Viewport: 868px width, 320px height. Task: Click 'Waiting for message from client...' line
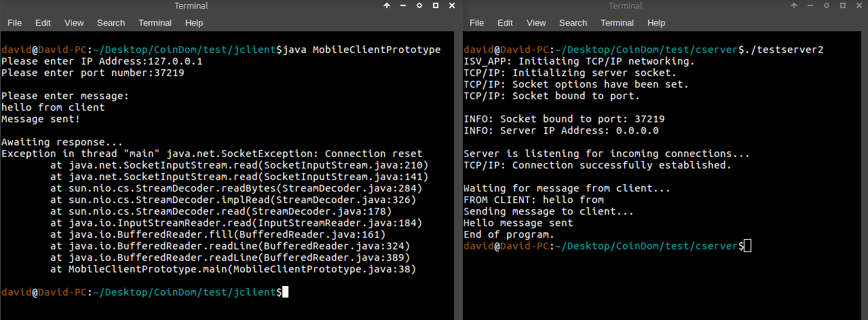coord(567,188)
